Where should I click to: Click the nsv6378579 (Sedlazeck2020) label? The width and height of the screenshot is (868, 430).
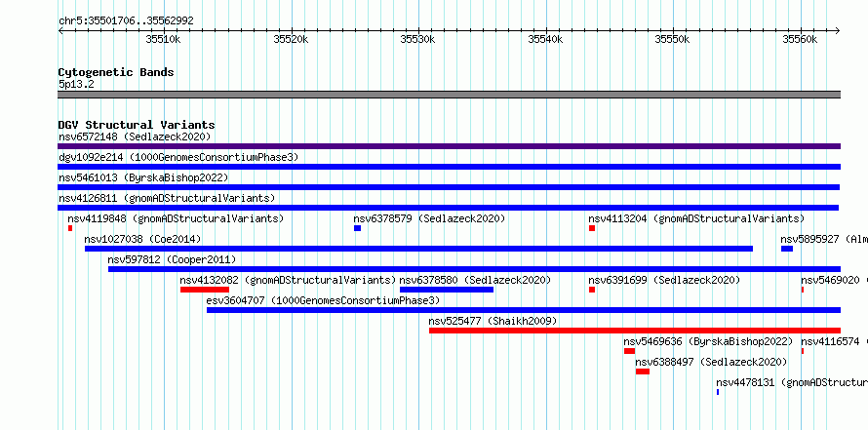tap(429, 218)
